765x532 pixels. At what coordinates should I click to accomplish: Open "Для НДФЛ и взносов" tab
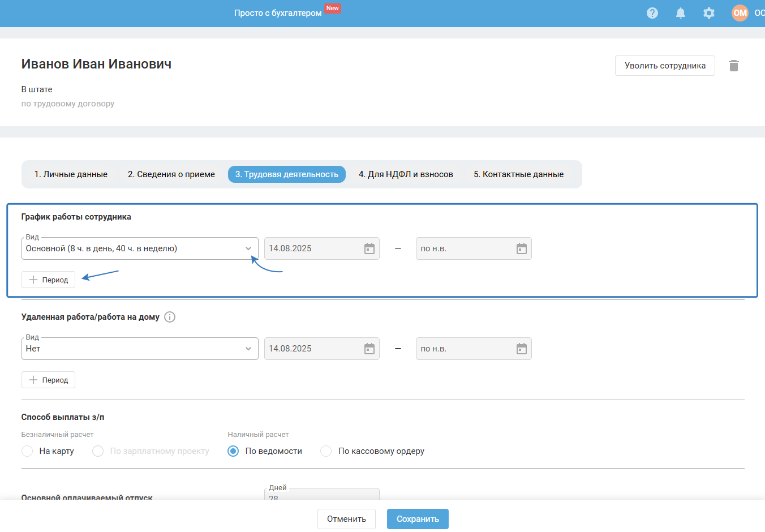point(406,174)
